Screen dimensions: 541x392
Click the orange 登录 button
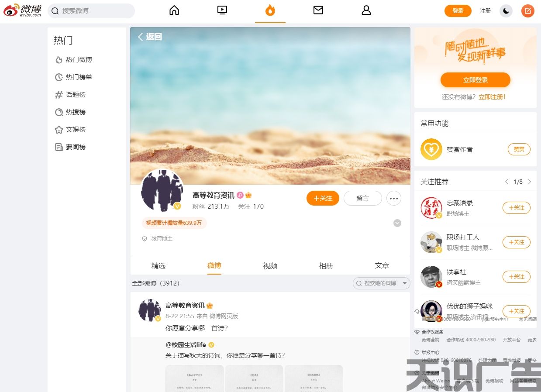458,11
